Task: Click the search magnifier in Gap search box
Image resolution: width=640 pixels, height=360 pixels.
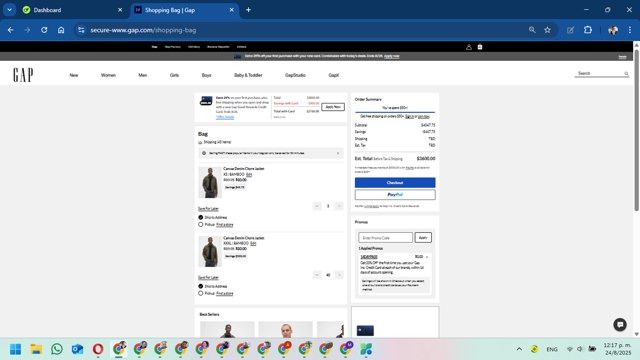Action: (626, 73)
